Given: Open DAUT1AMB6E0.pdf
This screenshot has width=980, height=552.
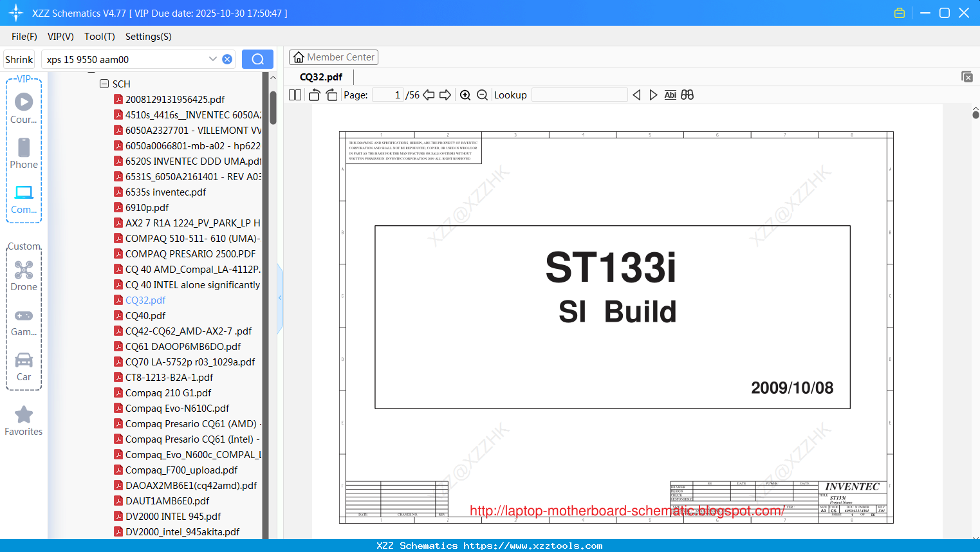Looking at the screenshot, I should pos(167,501).
